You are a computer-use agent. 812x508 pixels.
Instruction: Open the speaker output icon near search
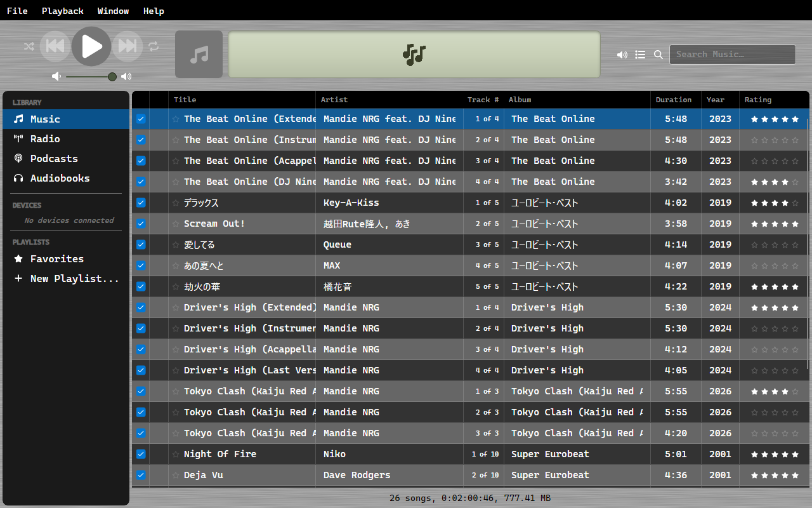622,55
